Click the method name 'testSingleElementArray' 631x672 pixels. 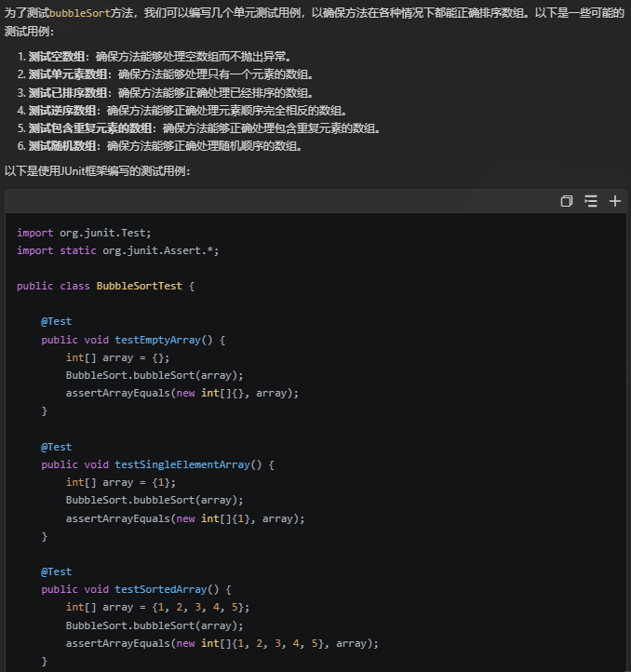tap(182, 464)
